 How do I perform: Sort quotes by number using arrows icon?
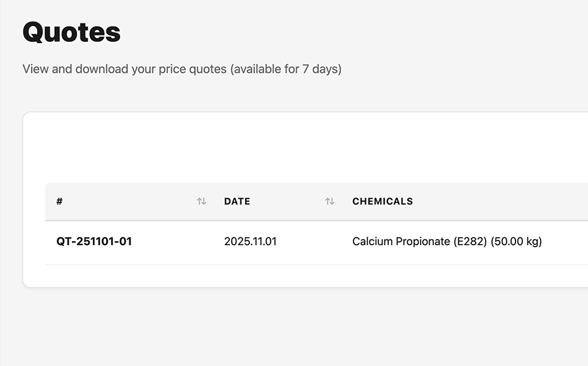point(201,201)
